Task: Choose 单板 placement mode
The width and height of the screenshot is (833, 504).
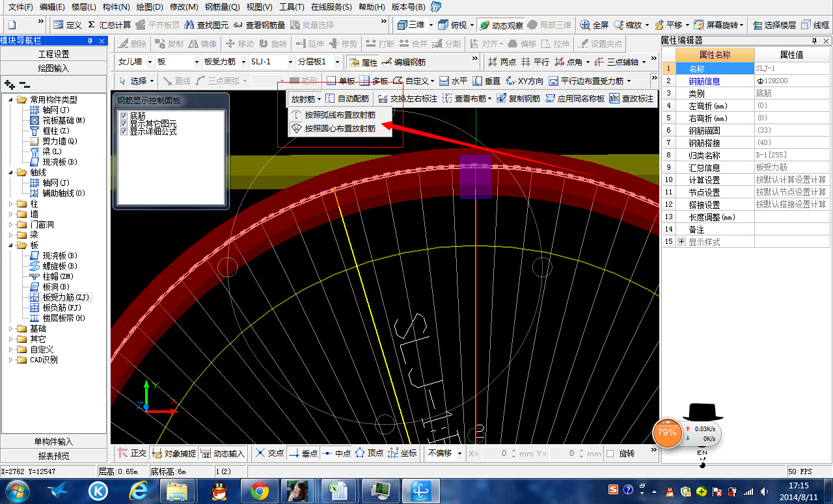Action: (x=340, y=81)
